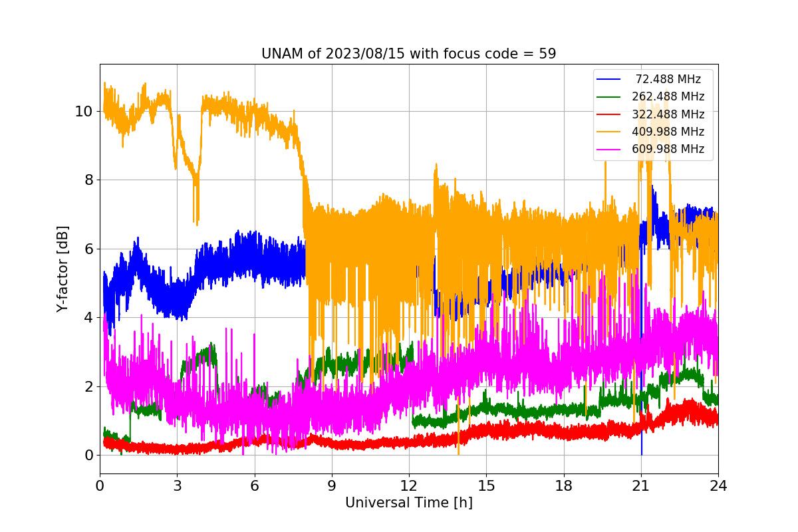Image resolution: width=798 pixels, height=532 pixels.
Task: Click the x-axis tick label '21'
Action: click(x=641, y=486)
